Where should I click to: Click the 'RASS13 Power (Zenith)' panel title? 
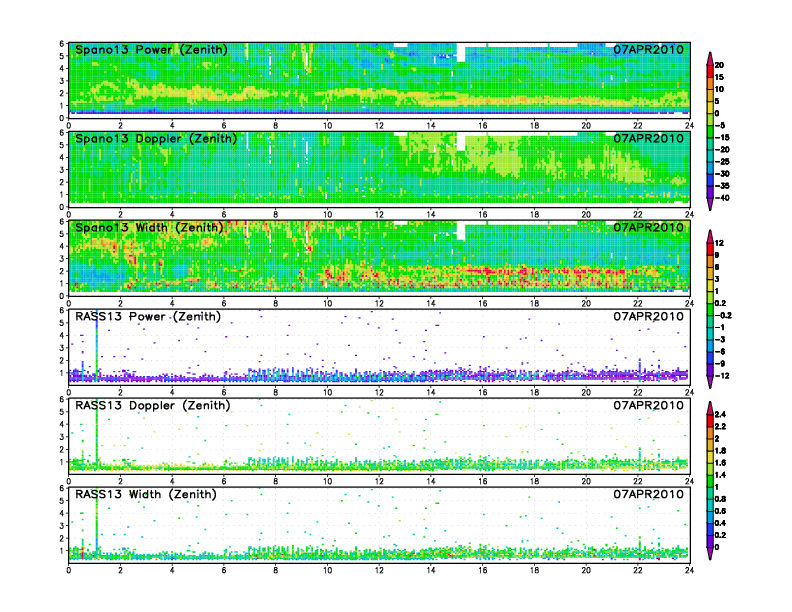[148, 317]
